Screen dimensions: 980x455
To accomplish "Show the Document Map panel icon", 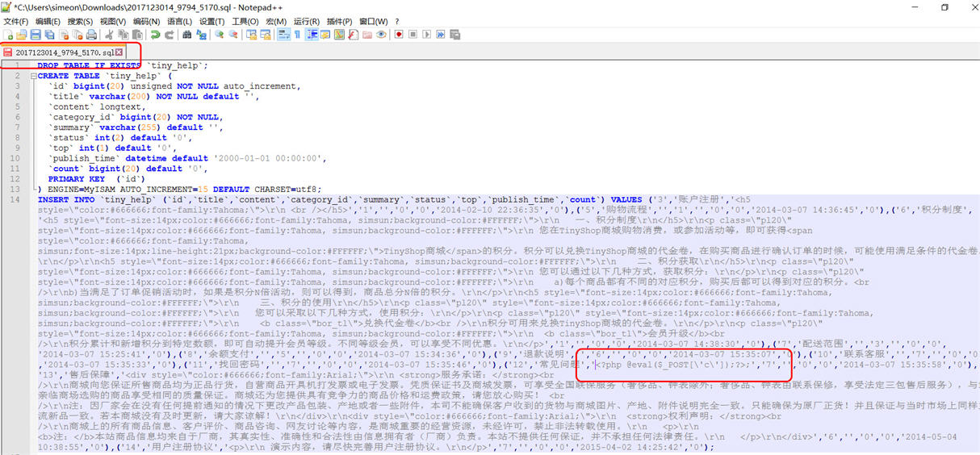I will (340, 35).
